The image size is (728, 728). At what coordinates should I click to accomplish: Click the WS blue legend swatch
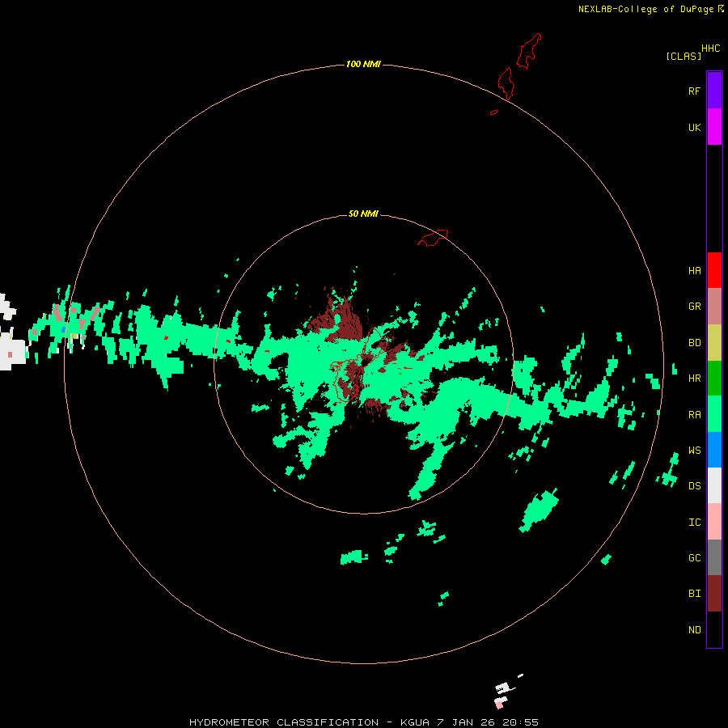(x=714, y=450)
